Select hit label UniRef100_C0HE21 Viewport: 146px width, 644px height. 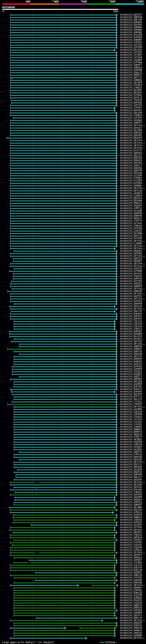tap(131, 87)
